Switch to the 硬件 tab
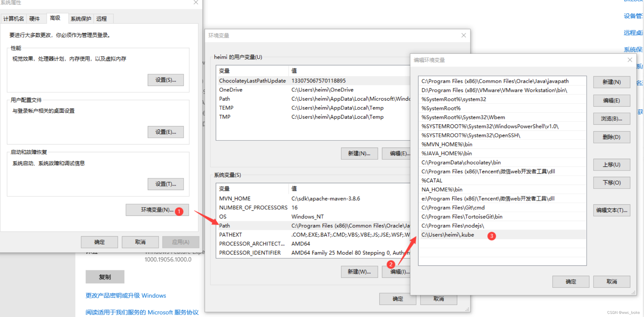Viewport: 644px width, 317px height. (x=34, y=19)
